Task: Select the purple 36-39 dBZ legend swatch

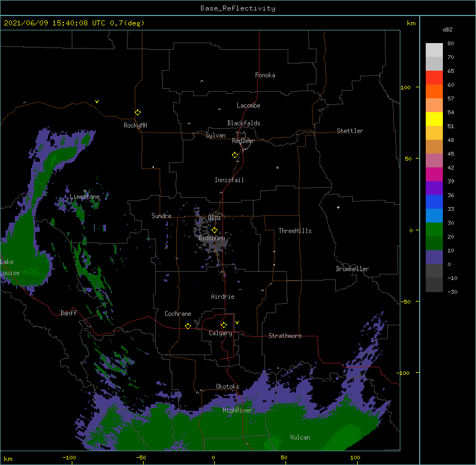Action: click(x=434, y=188)
